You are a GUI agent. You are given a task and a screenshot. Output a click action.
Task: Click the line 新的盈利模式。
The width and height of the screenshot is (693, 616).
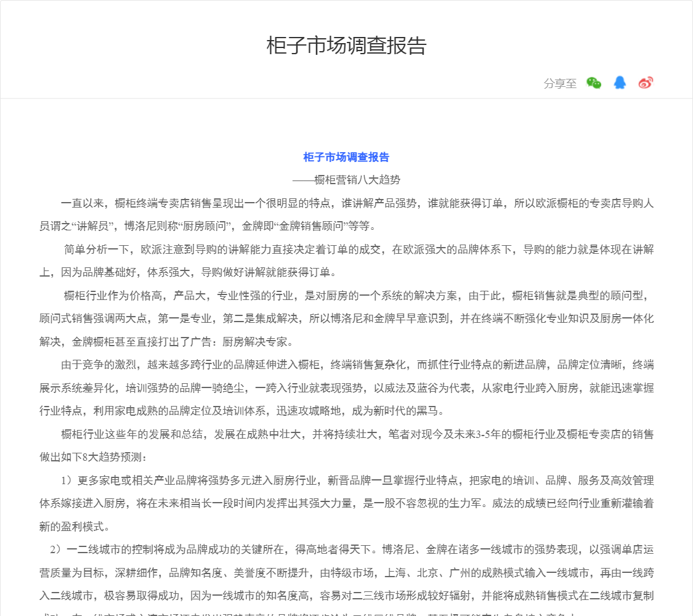pos(75,526)
